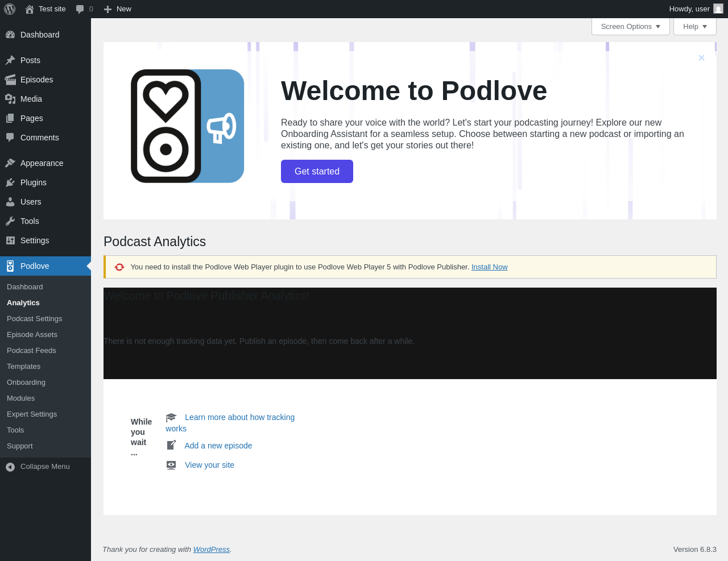Open Learn more about how tracking works

(x=230, y=423)
